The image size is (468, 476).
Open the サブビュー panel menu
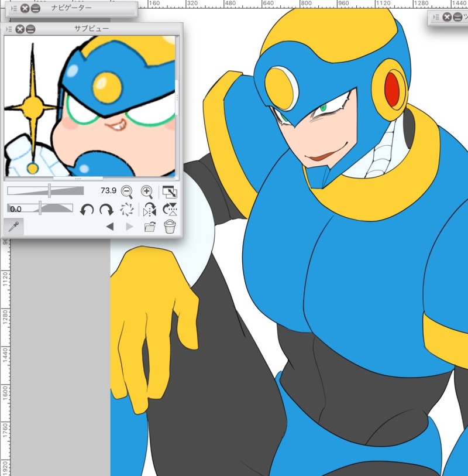click(x=9, y=29)
